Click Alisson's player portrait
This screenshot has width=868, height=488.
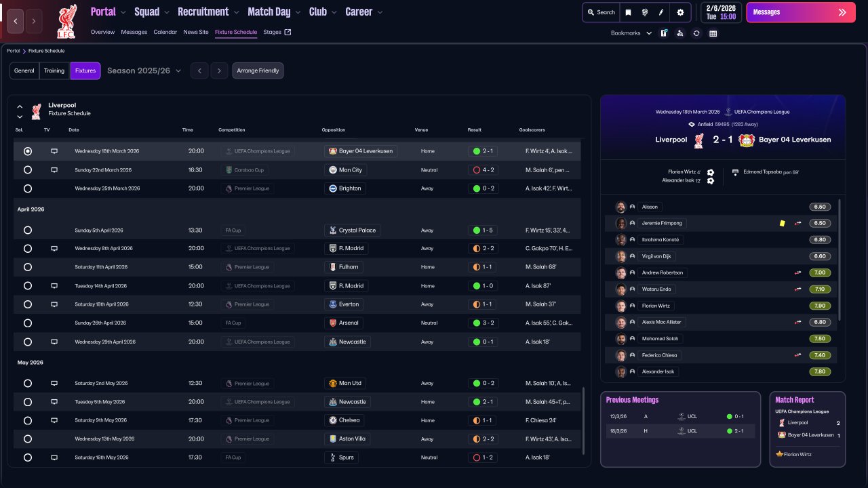(620, 207)
